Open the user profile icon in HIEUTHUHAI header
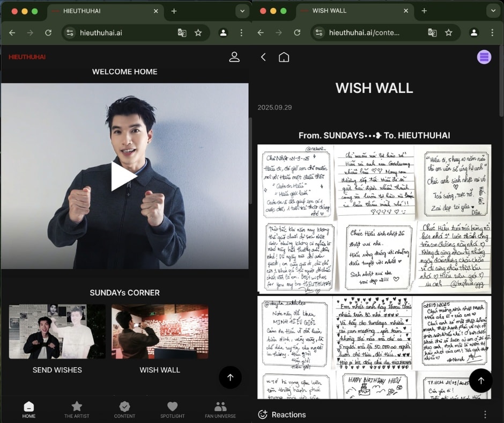 pos(234,57)
